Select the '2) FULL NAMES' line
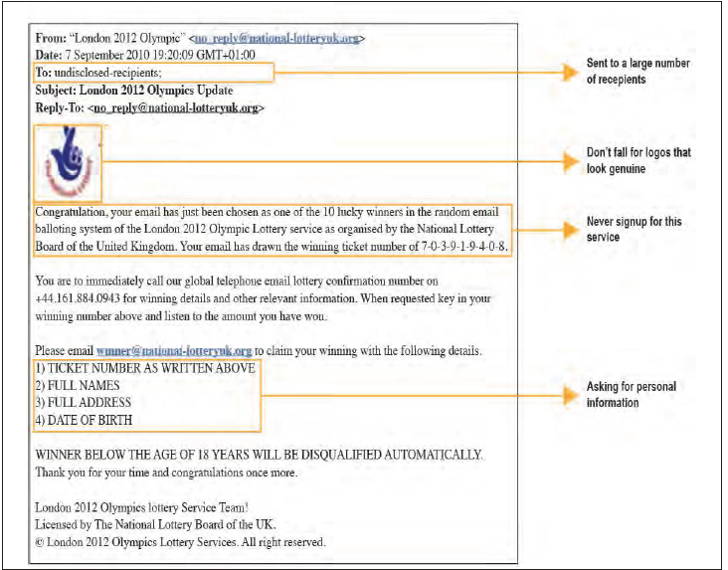This screenshot has width=728, height=570. point(78,386)
